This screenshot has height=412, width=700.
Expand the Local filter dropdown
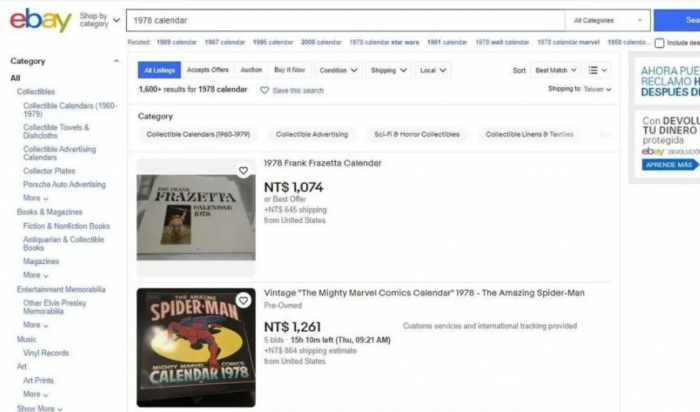point(433,70)
